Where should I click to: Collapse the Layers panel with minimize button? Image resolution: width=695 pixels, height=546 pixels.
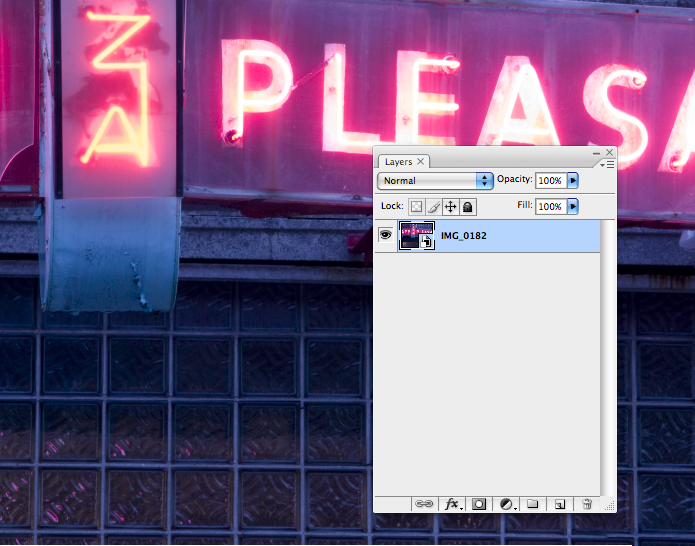pyautogui.click(x=597, y=153)
